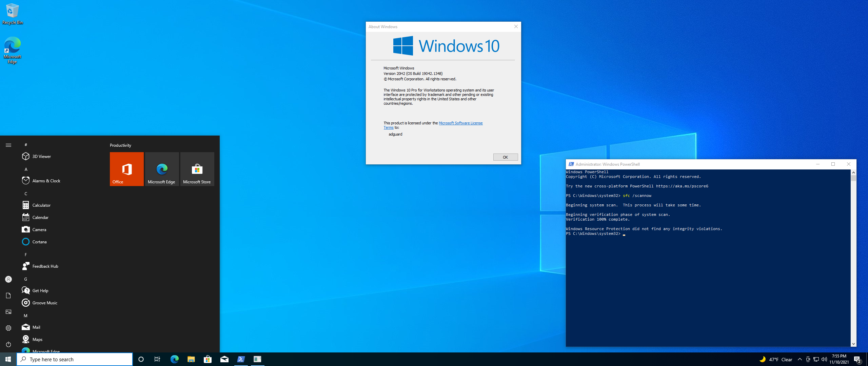Open Mail from the taskbar
Viewport: 868px width, 366px height.
[224, 359]
